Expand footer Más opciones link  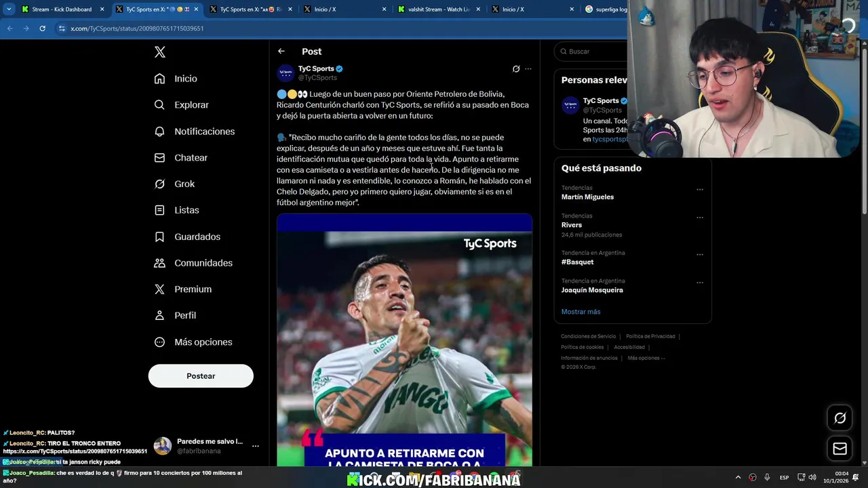click(646, 358)
